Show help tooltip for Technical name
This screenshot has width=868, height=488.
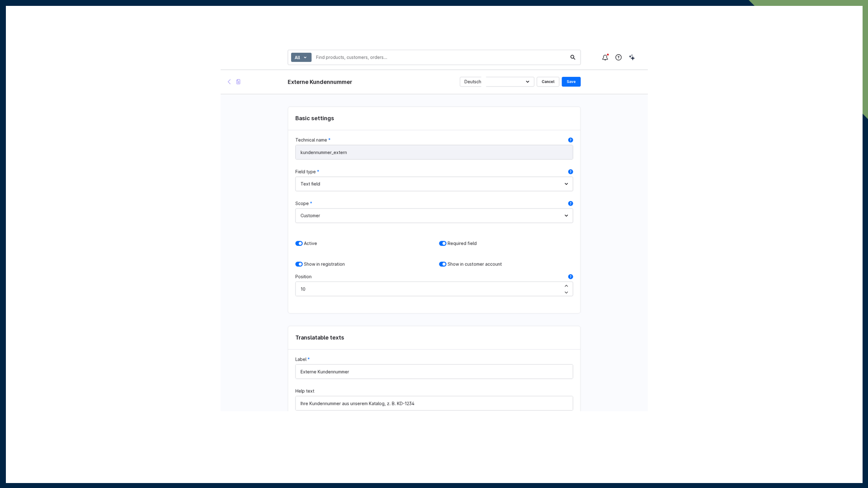tap(571, 140)
